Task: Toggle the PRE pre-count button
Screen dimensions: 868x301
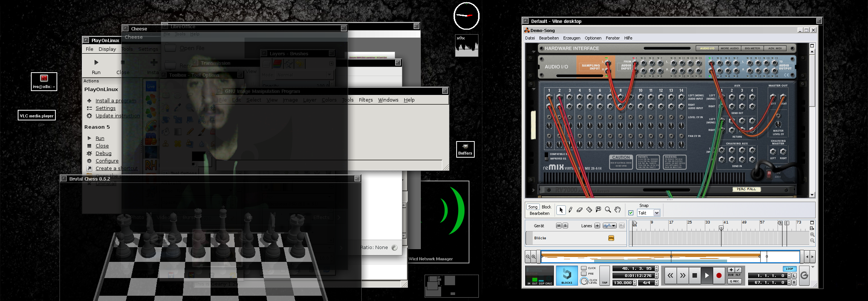Action: [x=584, y=274]
